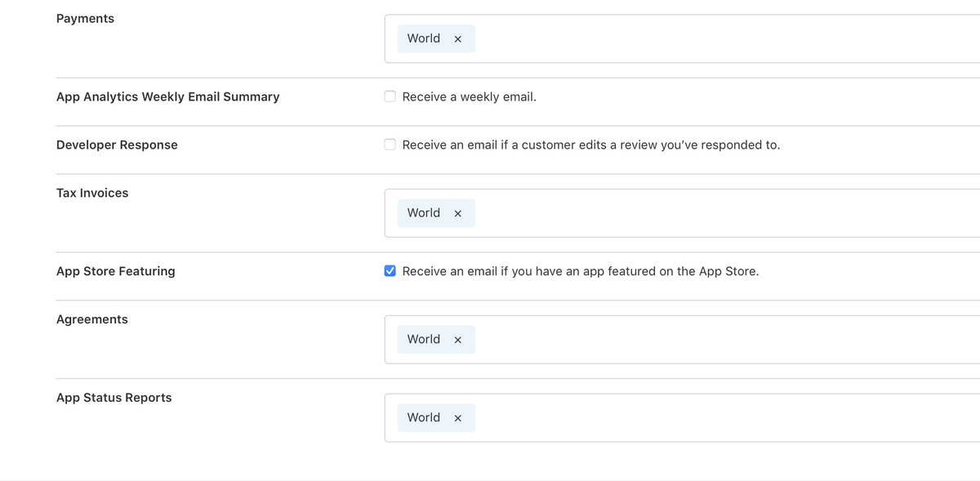Remove the World tag from Payments
The width and height of the screenshot is (980, 481).
point(458,39)
